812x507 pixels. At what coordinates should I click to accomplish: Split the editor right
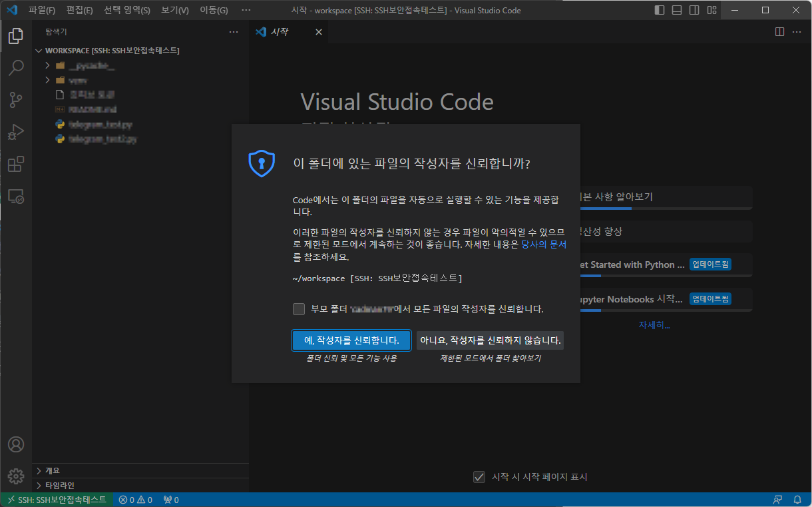[x=780, y=32]
